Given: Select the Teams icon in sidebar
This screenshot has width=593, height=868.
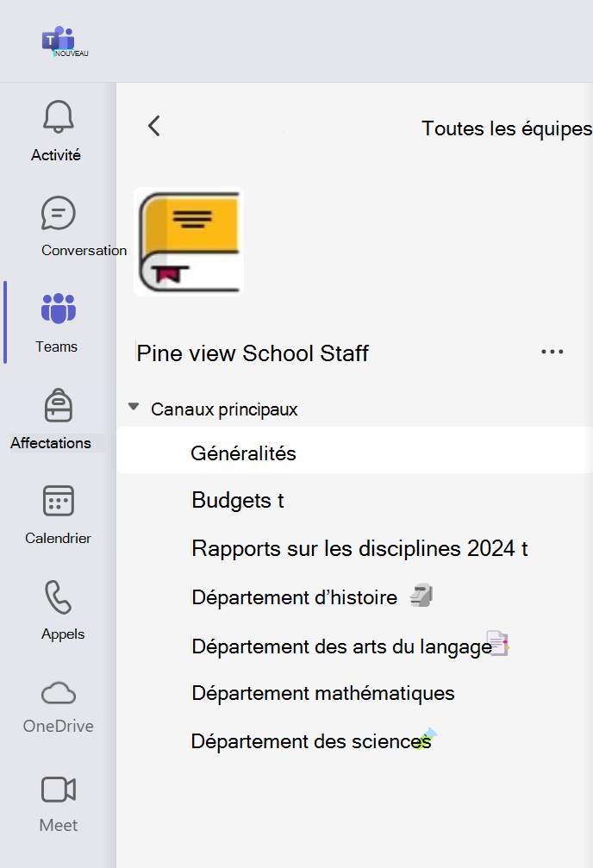Looking at the screenshot, I should tap(58, 309).
